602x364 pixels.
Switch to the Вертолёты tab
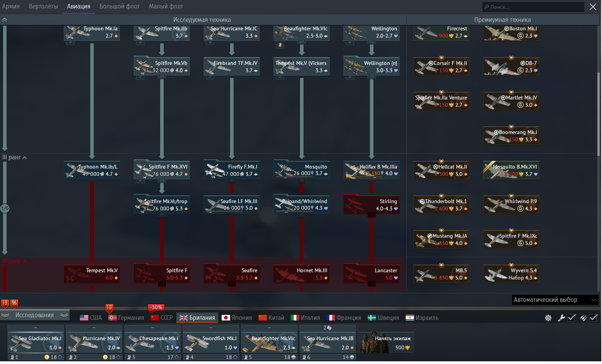click(x=43, y=7)
